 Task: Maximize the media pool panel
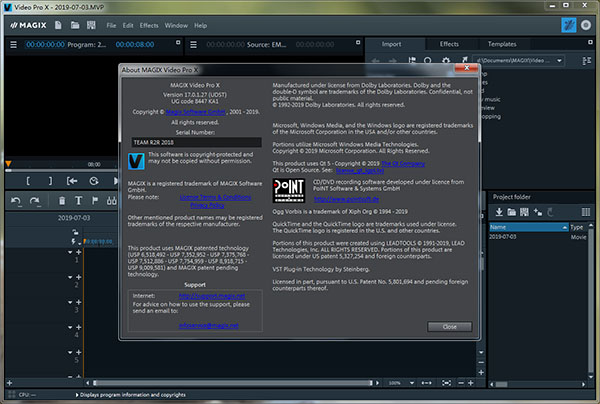tap(590, 42)
